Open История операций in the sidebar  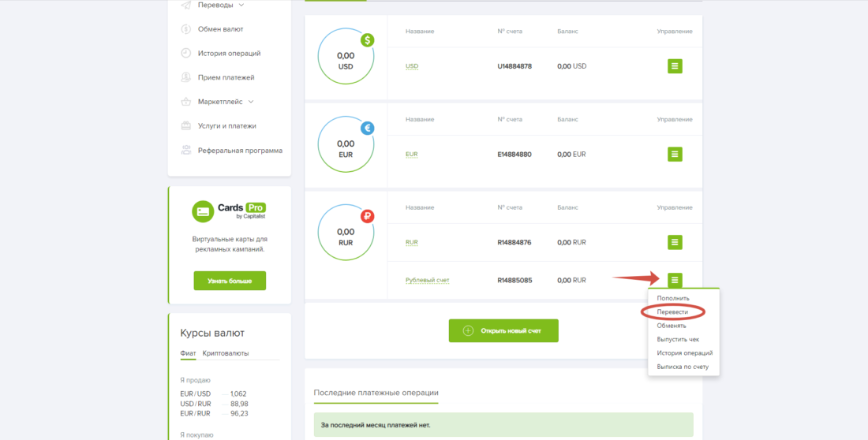tap(229, 54)
